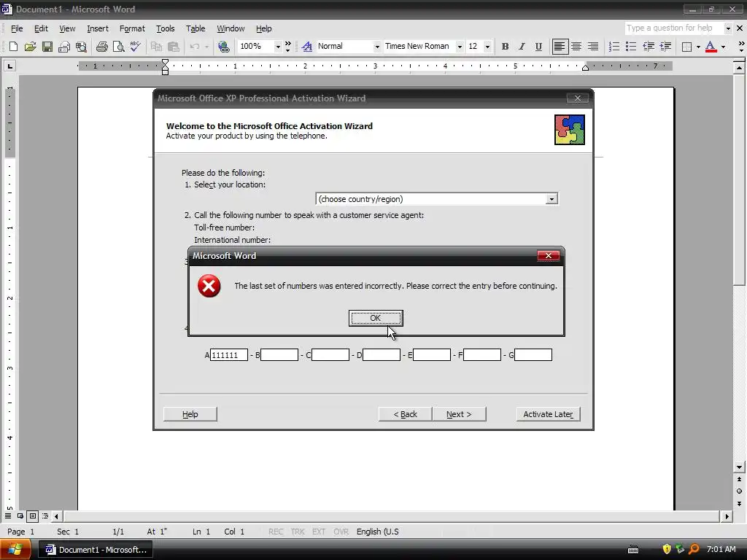747x560 pixels.
Task: Open the choose country/region dropdown
Action: pos(551,199)
